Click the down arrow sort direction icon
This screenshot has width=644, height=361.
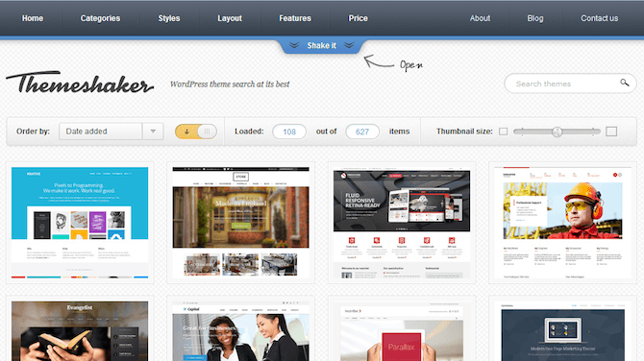click(x=186, y=132)
